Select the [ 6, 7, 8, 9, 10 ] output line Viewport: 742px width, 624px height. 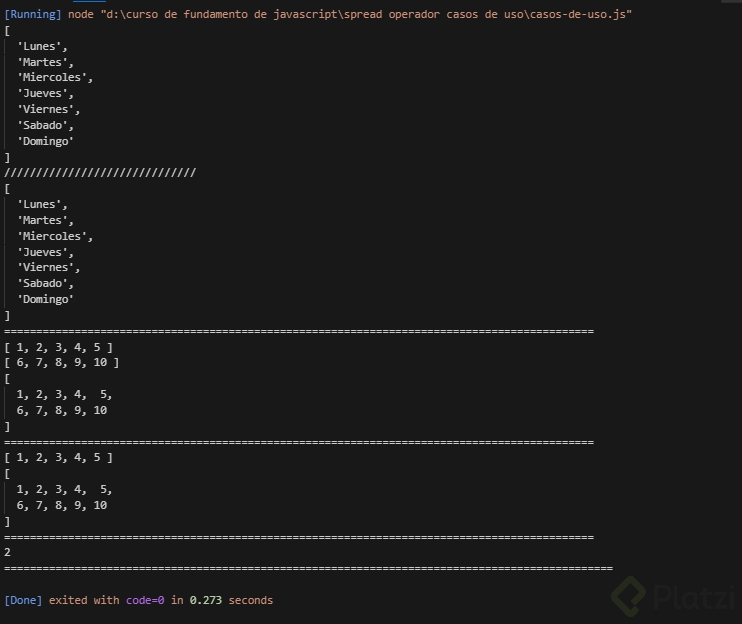coord(61,363)
